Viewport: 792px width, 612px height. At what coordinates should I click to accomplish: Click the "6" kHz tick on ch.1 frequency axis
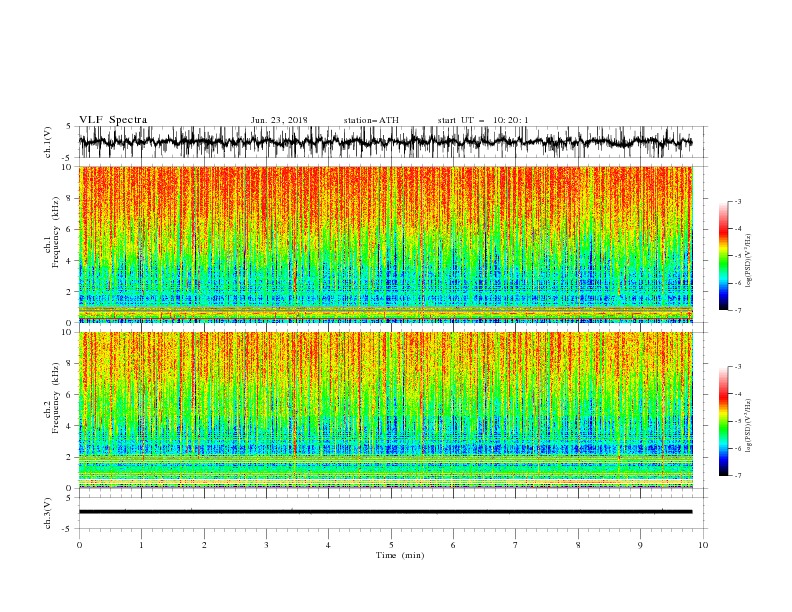tap(70, 229)
